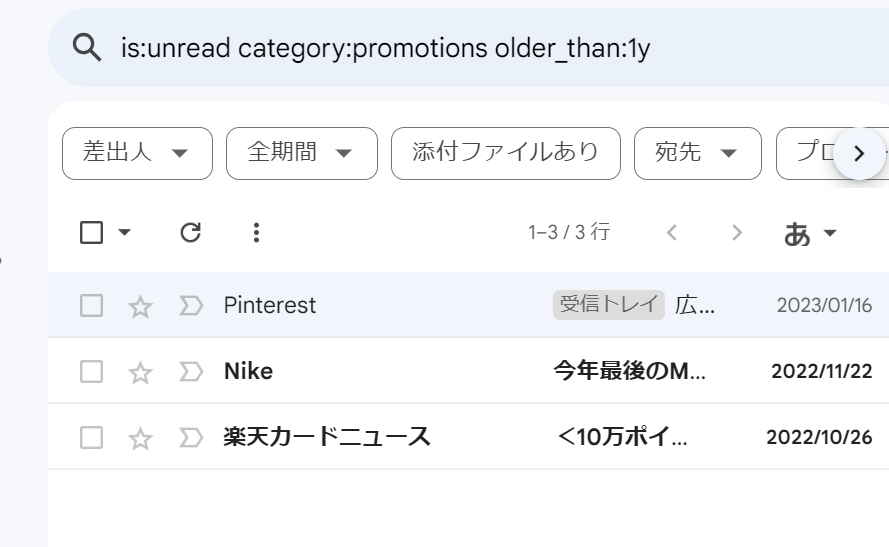Tick the Pinterest email checkbox
This screenshot has height=547, width=889.
coord(91,306)
